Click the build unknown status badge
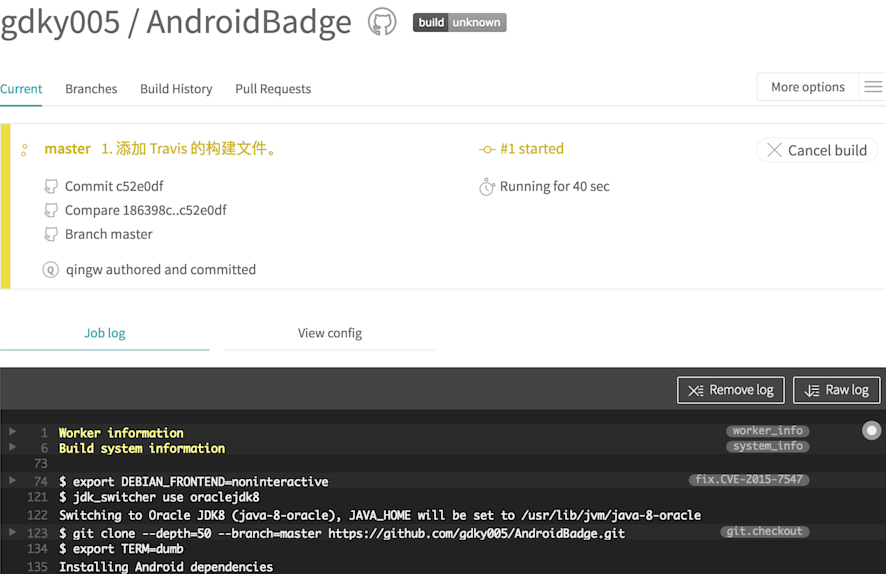 pyautogui.click(x=459, y=23)
